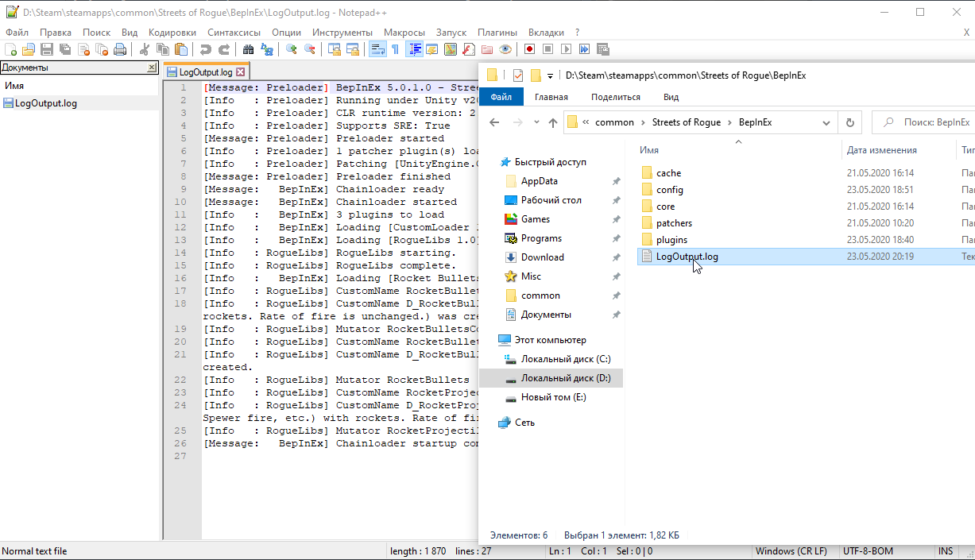
Task: Toggle word wrap toolbar button
Action: click(x=377, y=49)
